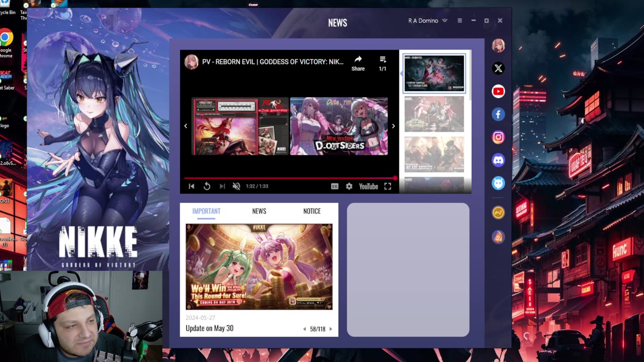Image resolution: width=644 pixels, height=362 pixels.
Task: Switch to the NEWS tab
Action: [259, 211]
